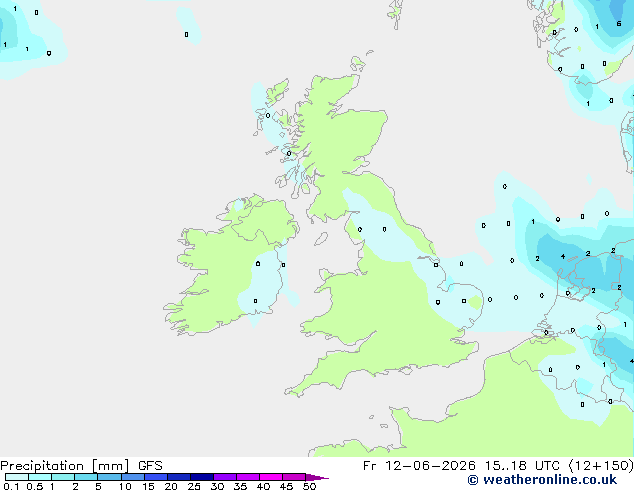Click the legend label 20
Screen dimensions: 634x490
pyautogui.click(x=171, y=486)
